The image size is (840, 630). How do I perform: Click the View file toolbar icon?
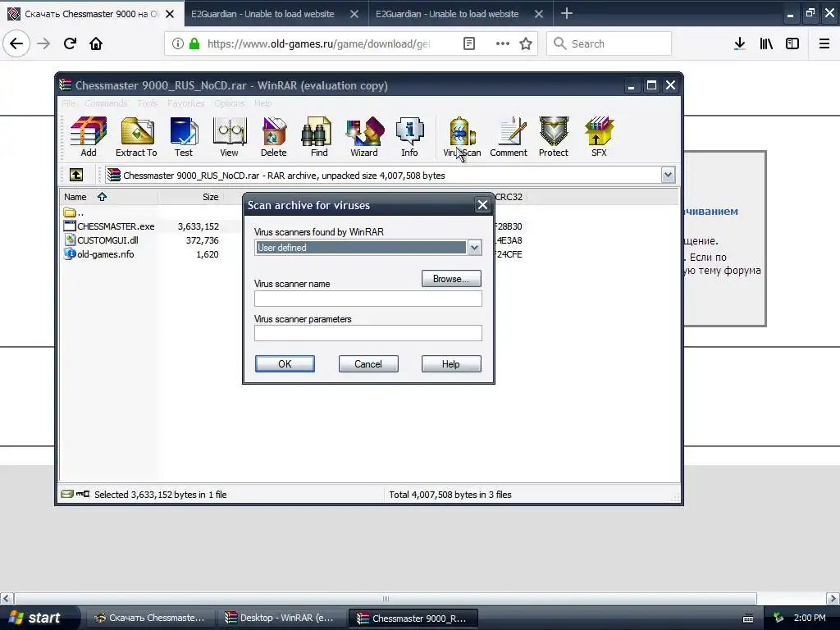[x=230, y=137]
